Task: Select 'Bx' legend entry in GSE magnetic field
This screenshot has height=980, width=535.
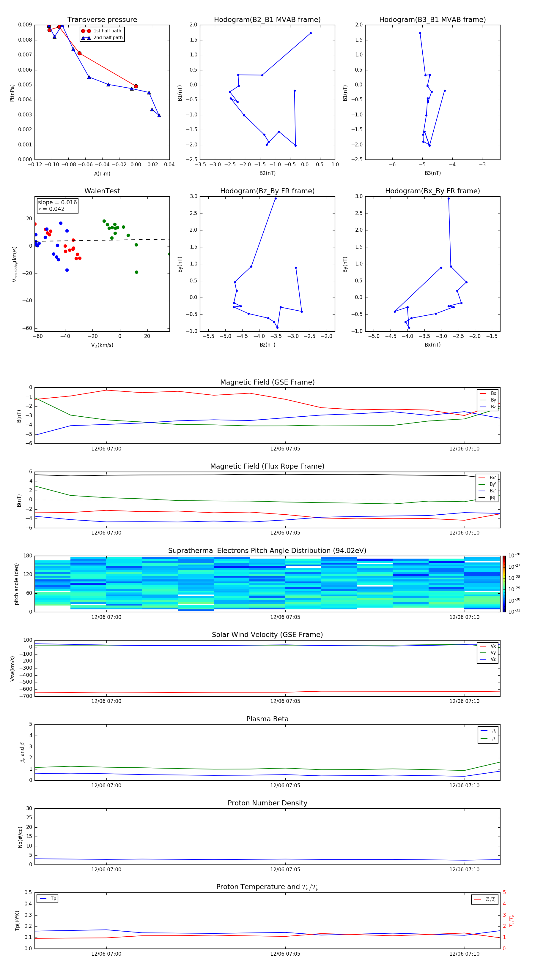Action: [x=488, y=393]
